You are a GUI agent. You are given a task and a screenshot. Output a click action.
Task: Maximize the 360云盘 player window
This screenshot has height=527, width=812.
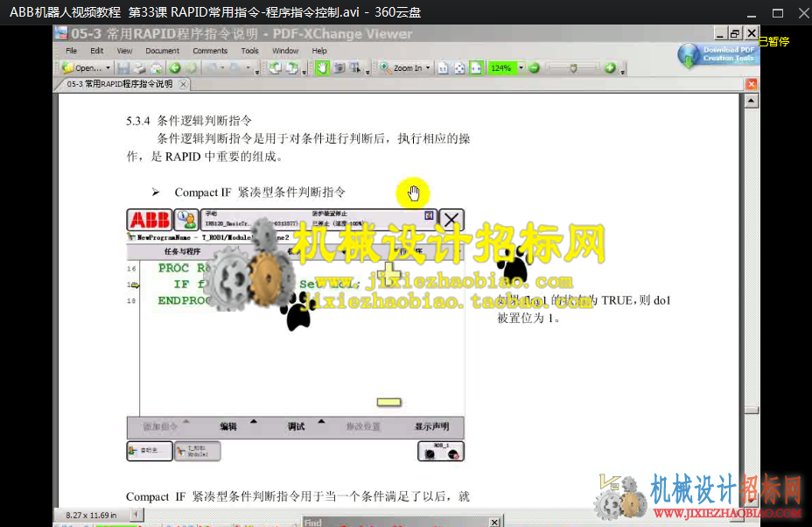[x=778, y=13]
